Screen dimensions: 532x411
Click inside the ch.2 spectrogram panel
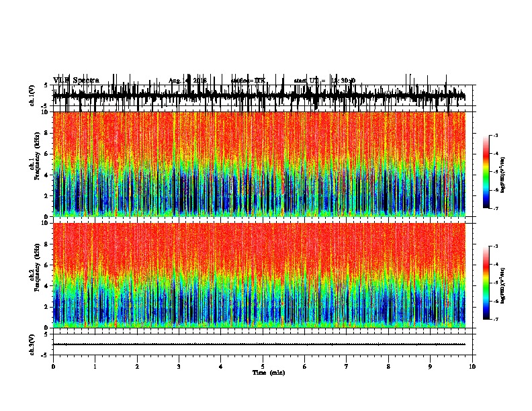259,275
